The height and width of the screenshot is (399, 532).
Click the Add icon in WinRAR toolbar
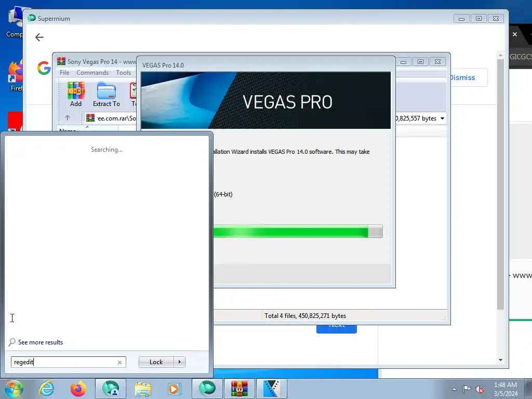click(x=76, y=94)
